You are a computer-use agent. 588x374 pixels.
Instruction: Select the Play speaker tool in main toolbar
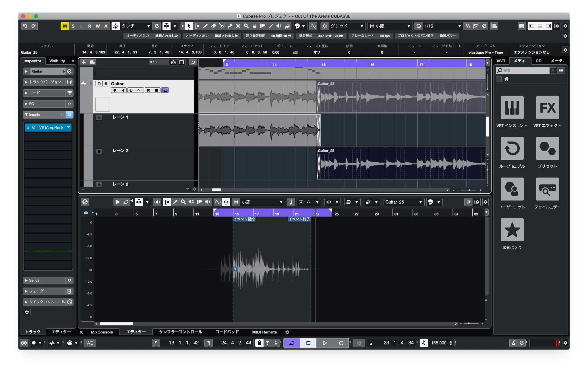click(x=279, y=26)
